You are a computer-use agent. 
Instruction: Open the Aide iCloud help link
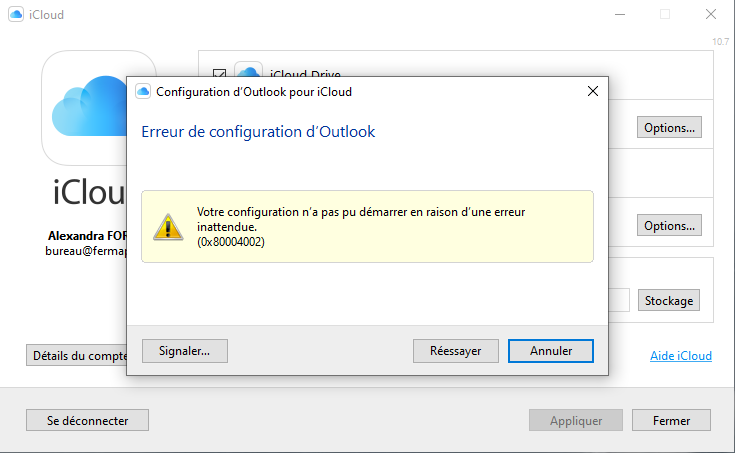(x=681, y=356)
